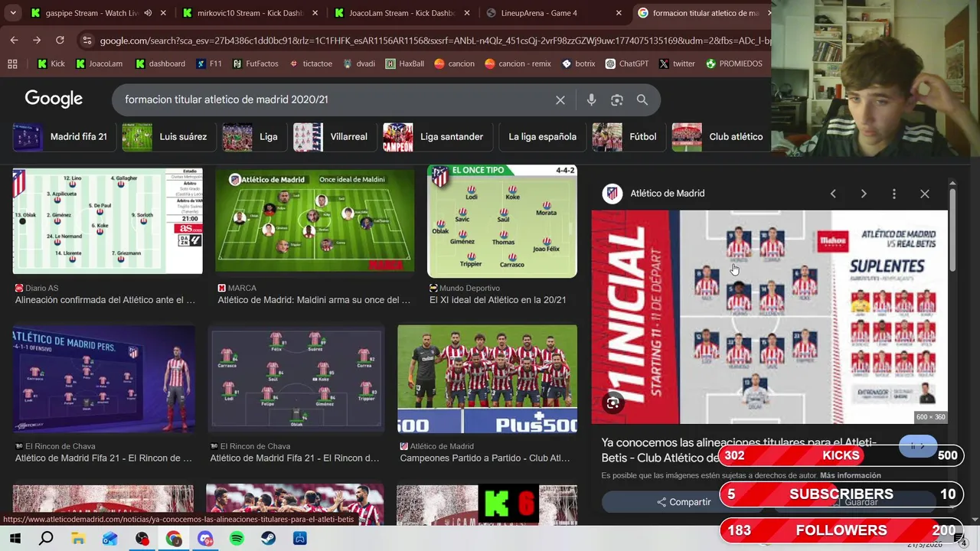The width and height of the screenshot is (980, 551).
Task: Open Windows Start menu
Action: 15,539
